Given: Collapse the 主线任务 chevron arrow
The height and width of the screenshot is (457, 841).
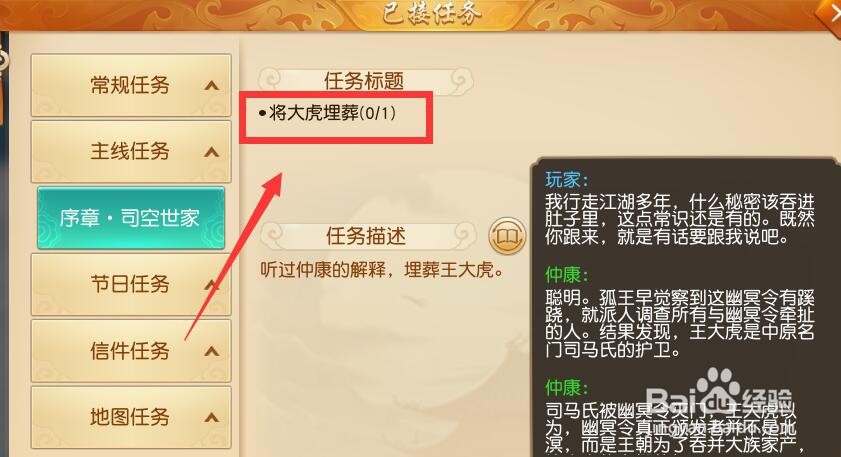Looking at the screenshot, I should 212,152.
